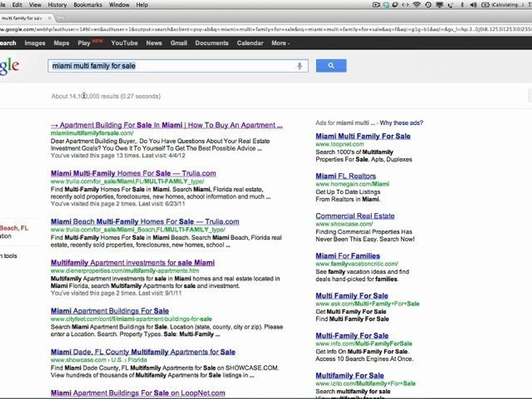Open the Help menu
The width and height of the screenshot is (532, 399).
pos(142,5)
